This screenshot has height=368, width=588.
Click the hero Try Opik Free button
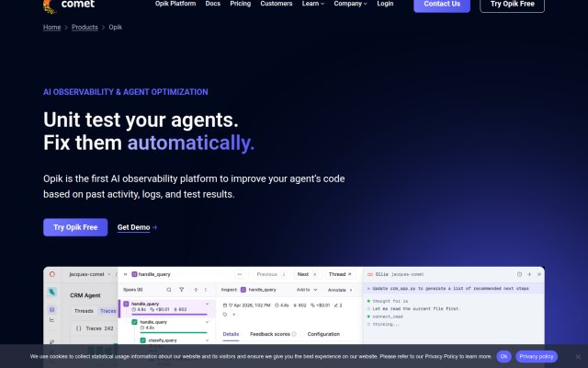coord(75,227)
